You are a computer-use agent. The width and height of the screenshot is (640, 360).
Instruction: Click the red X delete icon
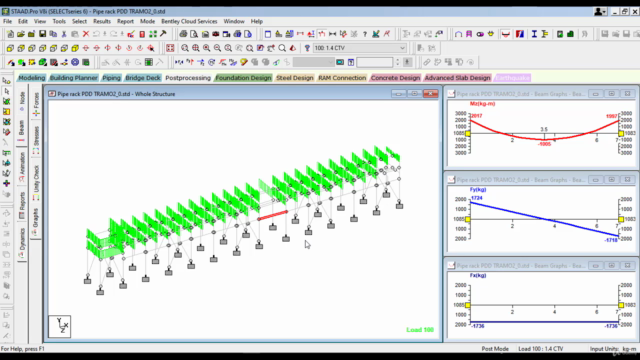click(86, 34)
